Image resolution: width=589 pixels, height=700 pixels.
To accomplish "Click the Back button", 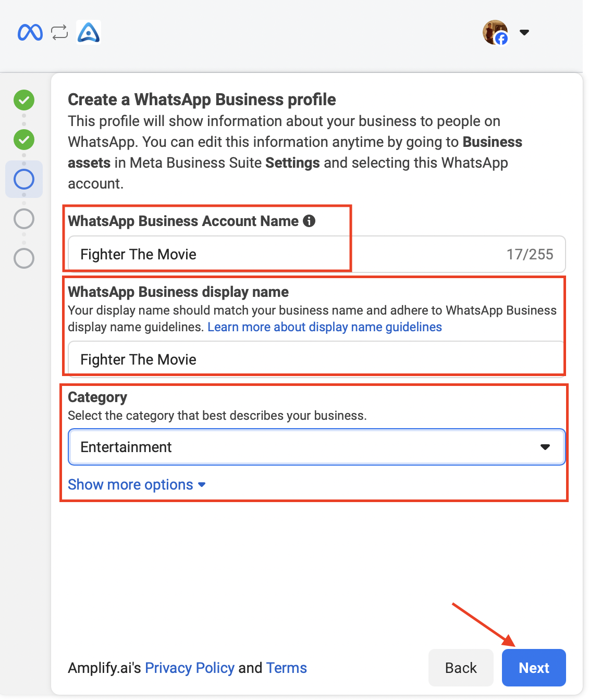I will (x=461, y=668).
